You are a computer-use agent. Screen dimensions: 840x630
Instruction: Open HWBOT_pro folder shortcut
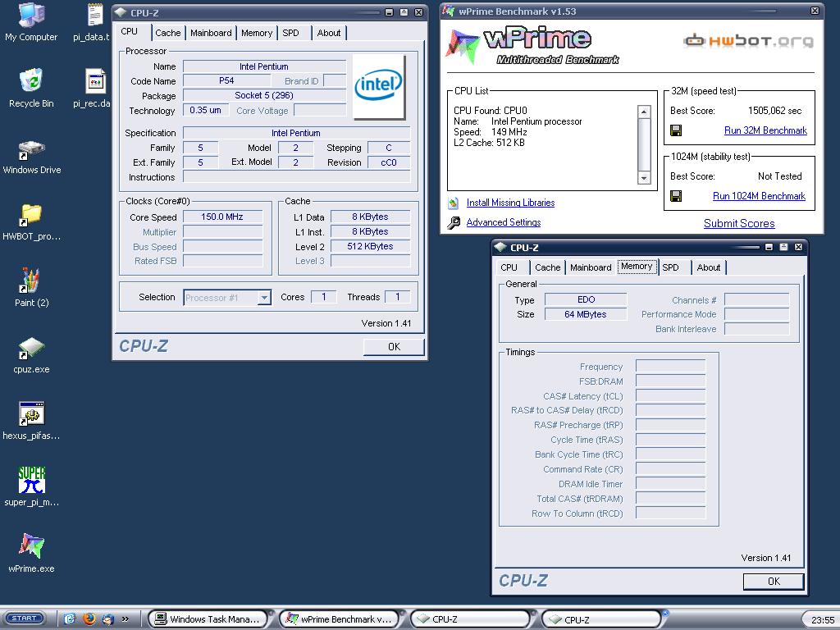coord(31,222)
